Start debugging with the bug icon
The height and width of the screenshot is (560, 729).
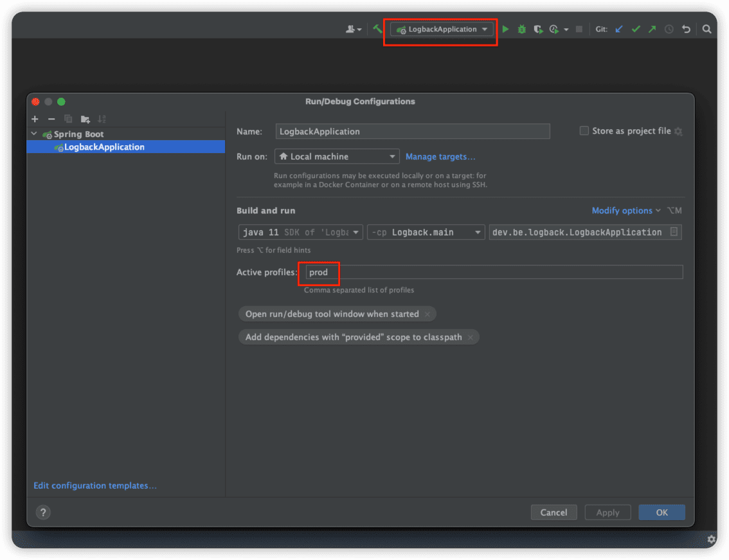(521, 29)
